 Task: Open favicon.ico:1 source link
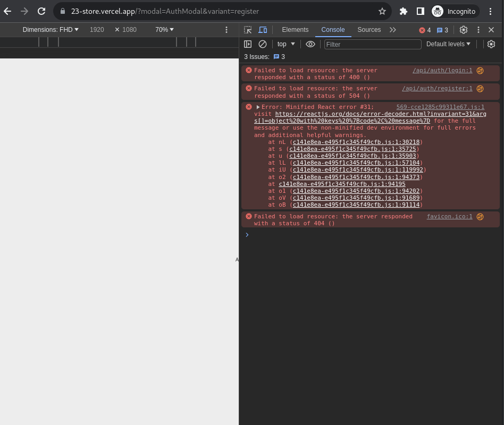[x=449, y=216]
